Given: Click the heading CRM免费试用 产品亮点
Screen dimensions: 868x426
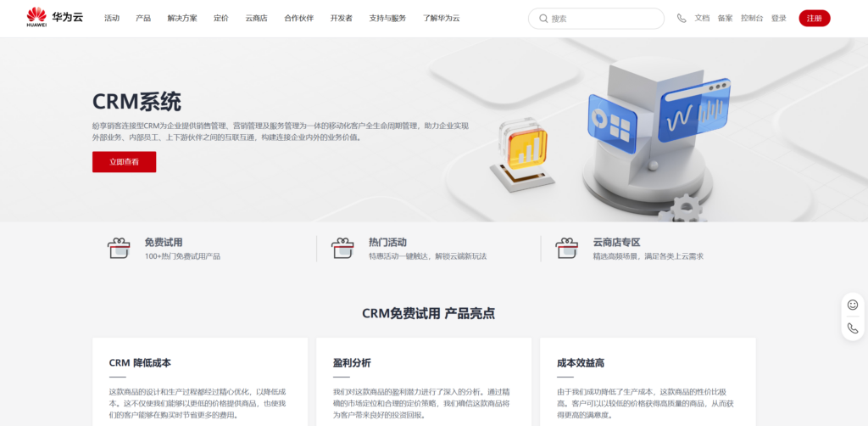Looking at the screenshot, I should (428, 313).
